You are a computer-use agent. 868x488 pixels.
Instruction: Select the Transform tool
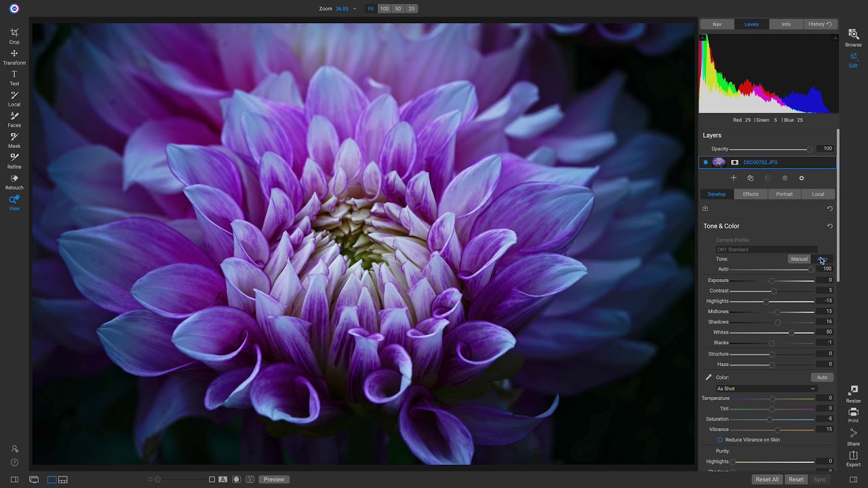pos(14,57)
